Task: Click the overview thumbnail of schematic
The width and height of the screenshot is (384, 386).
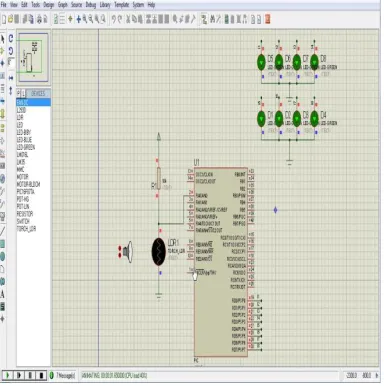Action: pos(33,57)
